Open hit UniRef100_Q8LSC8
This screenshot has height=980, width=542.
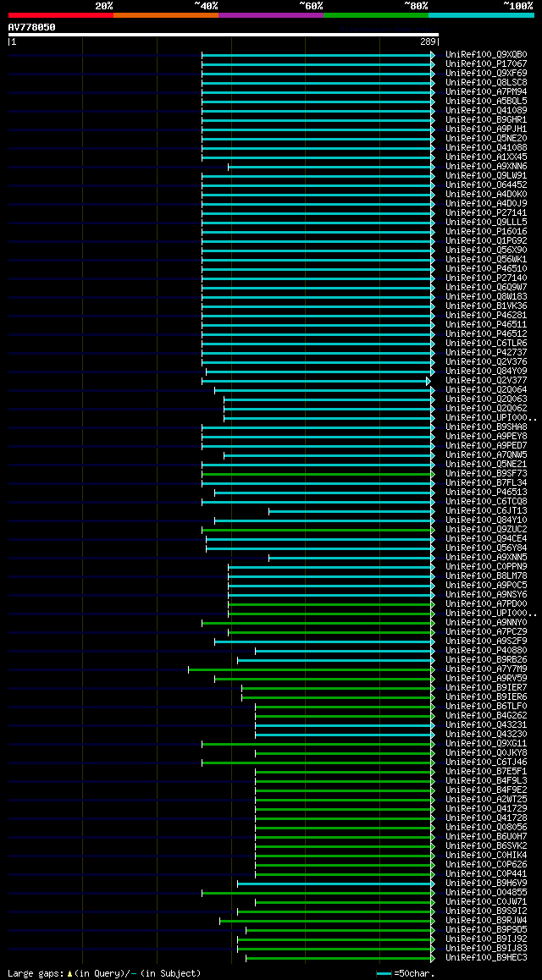coord(486,82)
